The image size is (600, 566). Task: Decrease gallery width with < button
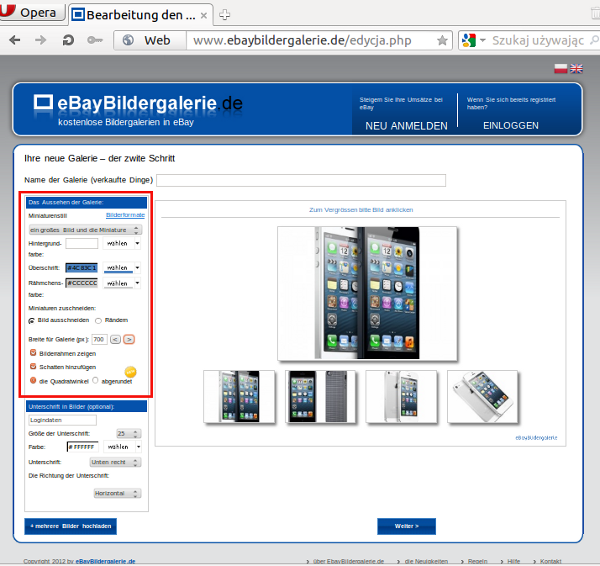(x=115, y=339)
